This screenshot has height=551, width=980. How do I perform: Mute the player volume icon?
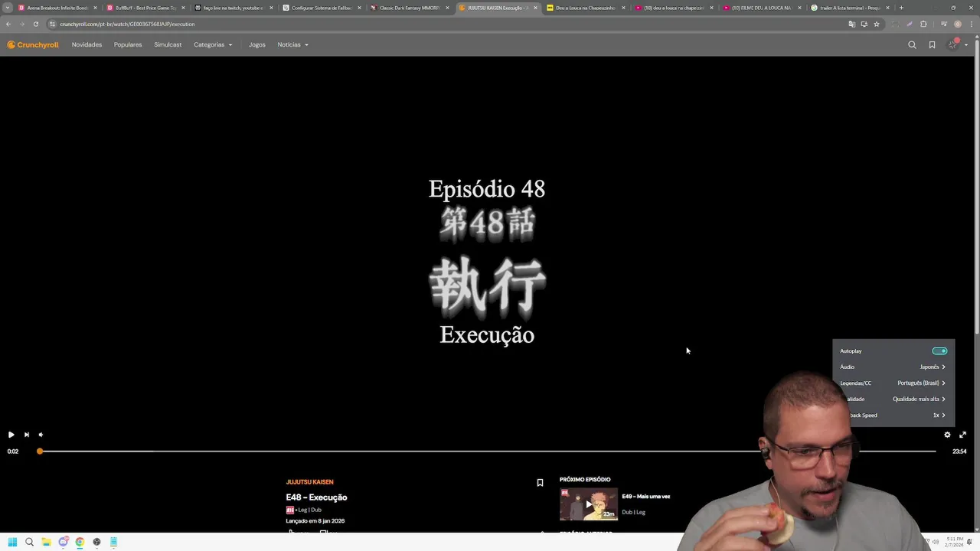(x=41, y=435)
